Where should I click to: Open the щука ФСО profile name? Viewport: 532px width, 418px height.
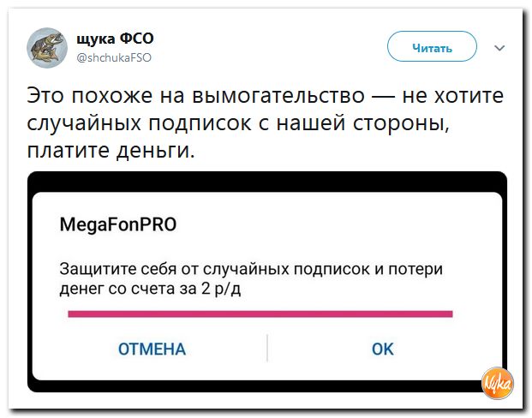pyautogui.click(x=115, y=39)
